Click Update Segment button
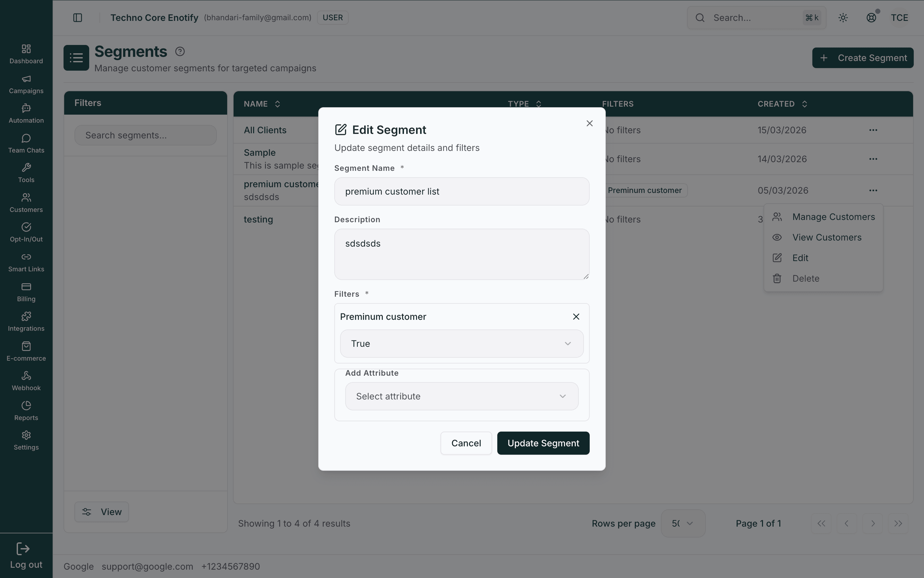Screen dimensions: 924x578 pyautogui.click(x=543, y=443)
